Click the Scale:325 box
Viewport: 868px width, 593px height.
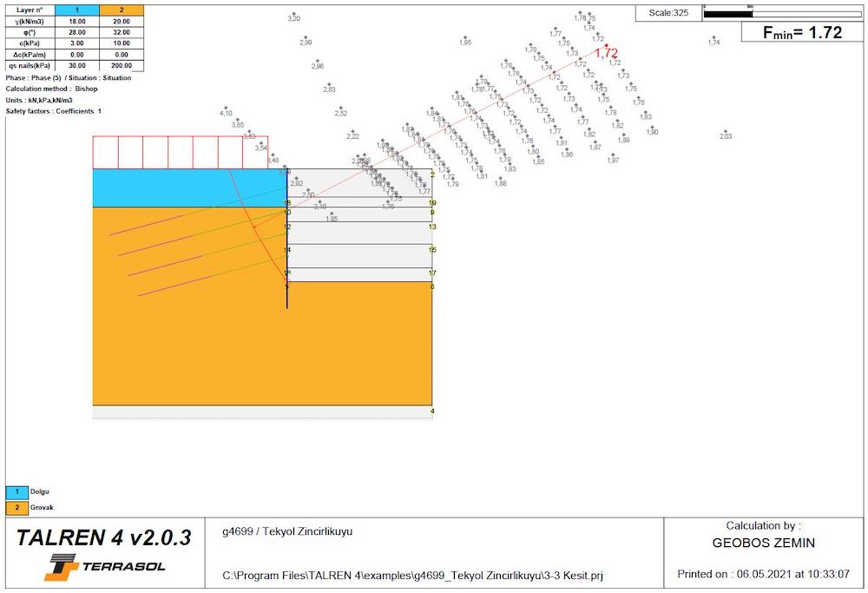point(668,12)
